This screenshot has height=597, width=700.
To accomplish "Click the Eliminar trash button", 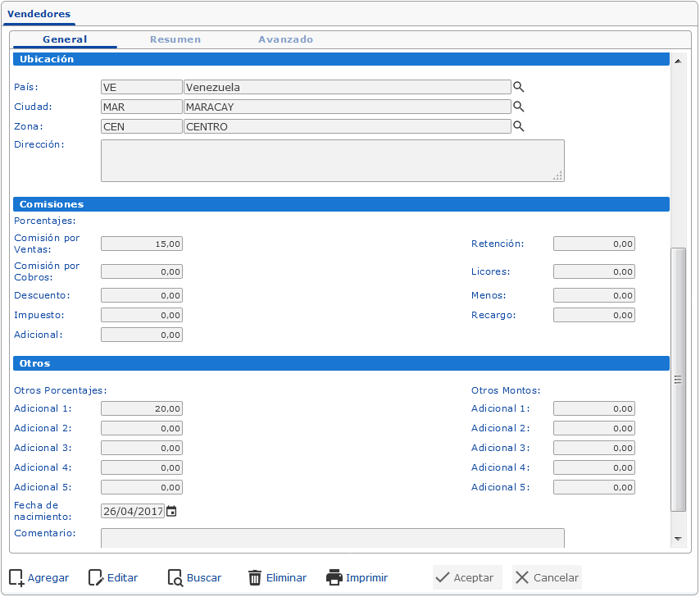I will 277,577.
